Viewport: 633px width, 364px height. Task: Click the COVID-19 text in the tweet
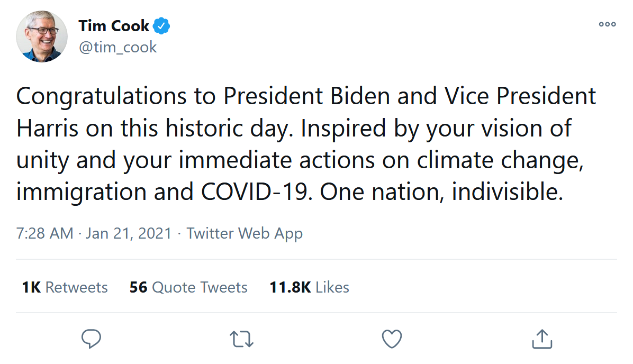click(x=252, y=193)
